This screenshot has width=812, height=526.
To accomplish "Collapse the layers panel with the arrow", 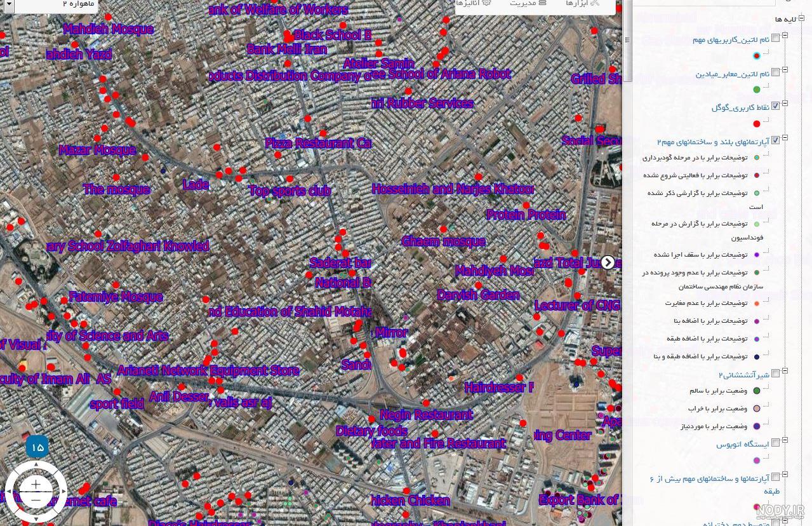I will pos(608,262).
